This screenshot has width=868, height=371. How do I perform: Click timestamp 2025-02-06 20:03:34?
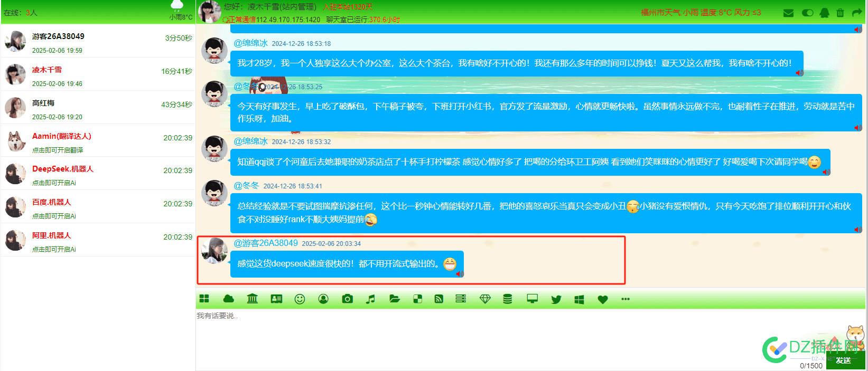331,244
